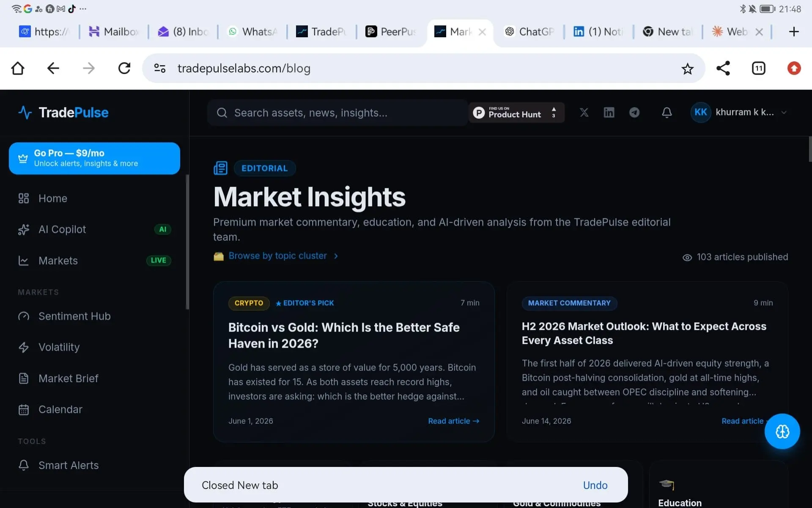The height and width of the screenshot is (508, 812).
Task: Read article for Bitcoin vs Gold
Action: click(453, 421)
